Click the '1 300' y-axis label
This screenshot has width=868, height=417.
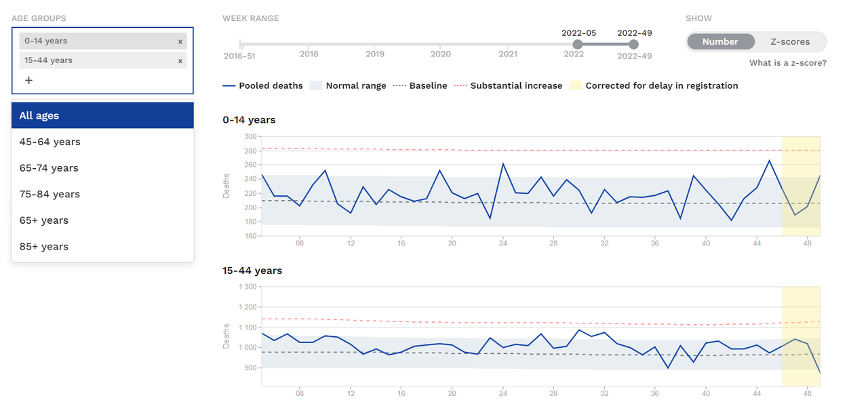pos(247,287)
